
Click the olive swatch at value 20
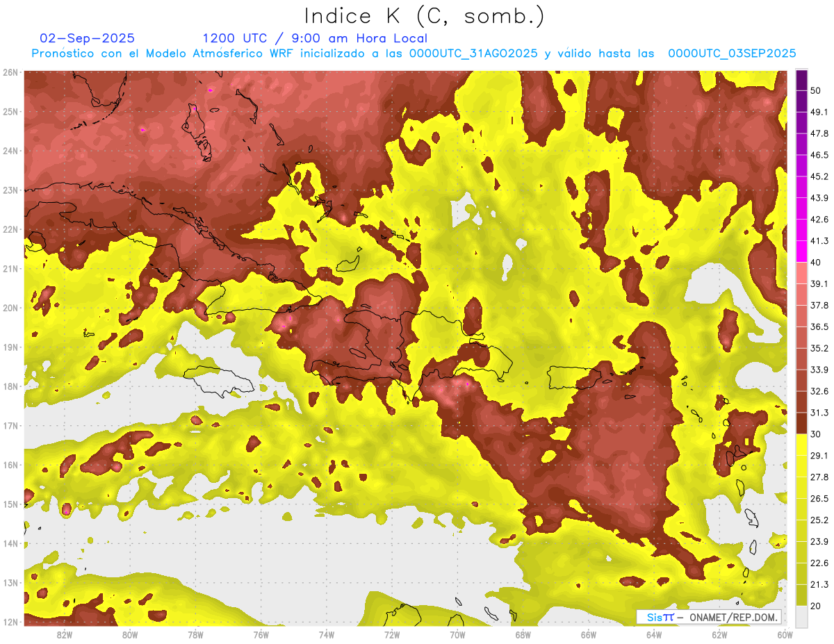click(x=801, y=595)
